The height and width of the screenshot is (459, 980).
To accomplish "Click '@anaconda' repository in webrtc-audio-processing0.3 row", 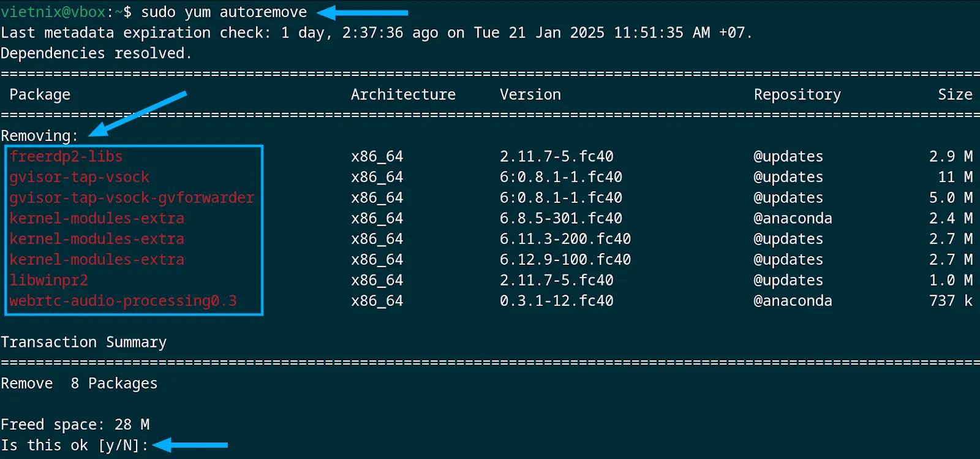I will point(793,301).
